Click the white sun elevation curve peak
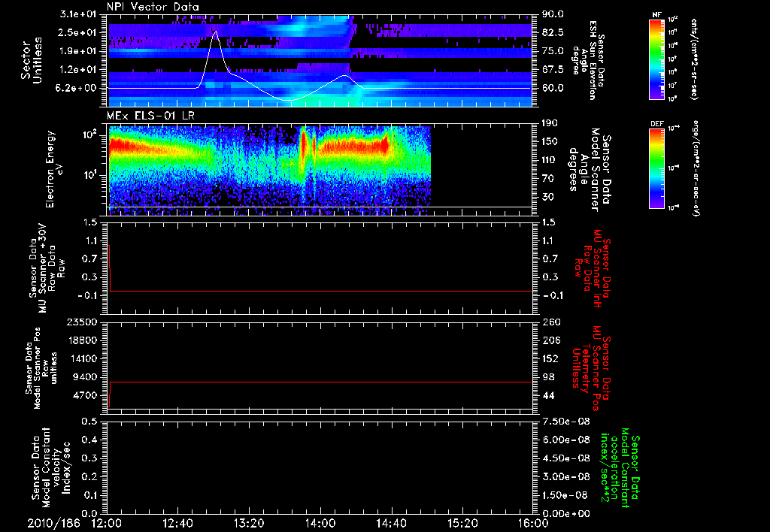 click(214, 32)
